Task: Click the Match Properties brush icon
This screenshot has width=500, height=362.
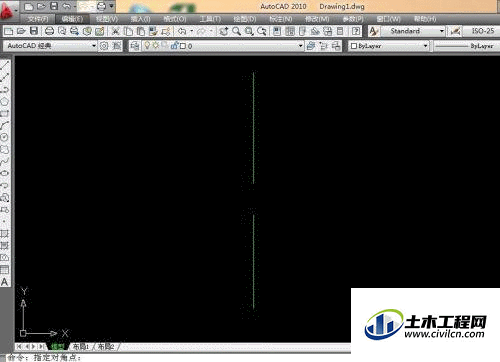Action: coord(153,31)
